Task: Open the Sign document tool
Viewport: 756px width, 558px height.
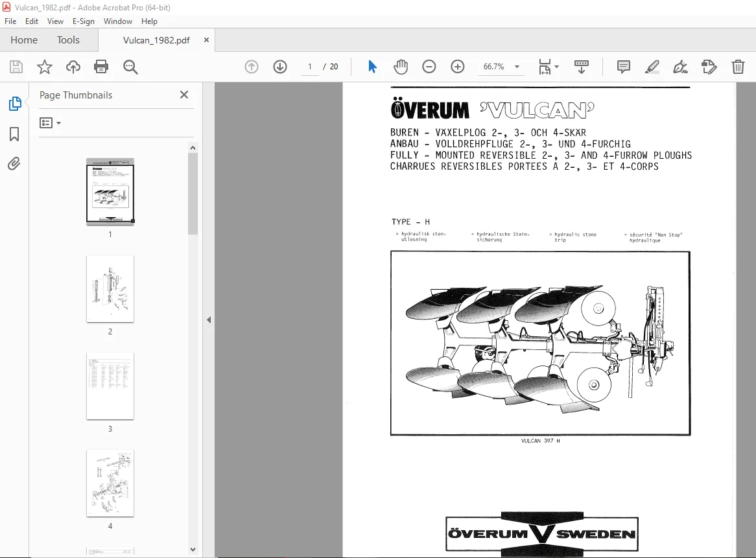Action: pyautogui.click(x=680, y=67)
